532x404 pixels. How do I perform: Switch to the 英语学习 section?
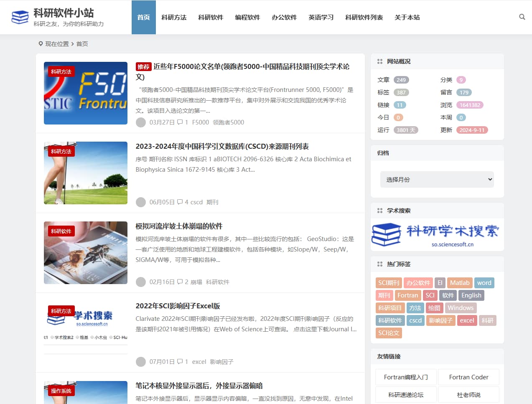tap(321, 17)
